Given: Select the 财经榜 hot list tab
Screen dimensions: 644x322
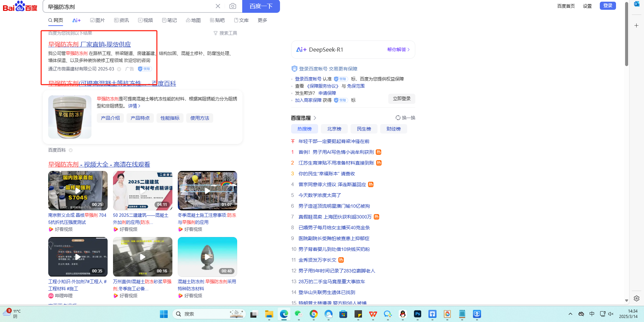Looking at the screenshot, I should point(393,129).
